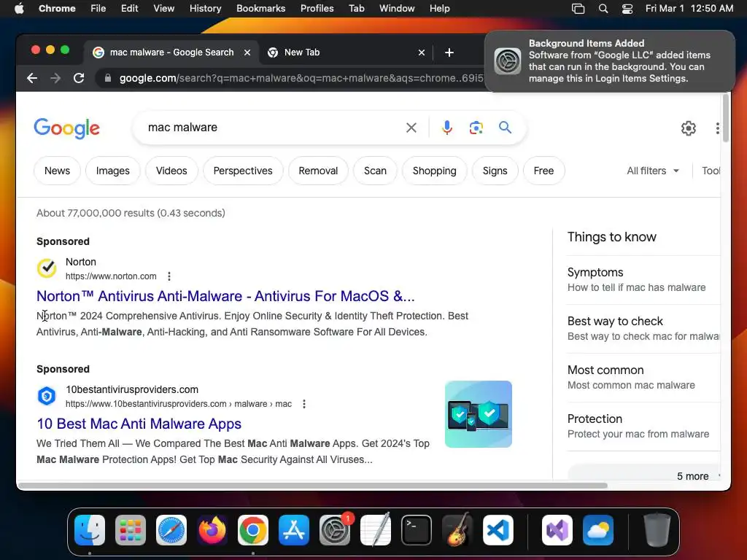The width and height of the screenshot is (747, 560).
Task: Open Best way to check topic
Action: [643, 329]
